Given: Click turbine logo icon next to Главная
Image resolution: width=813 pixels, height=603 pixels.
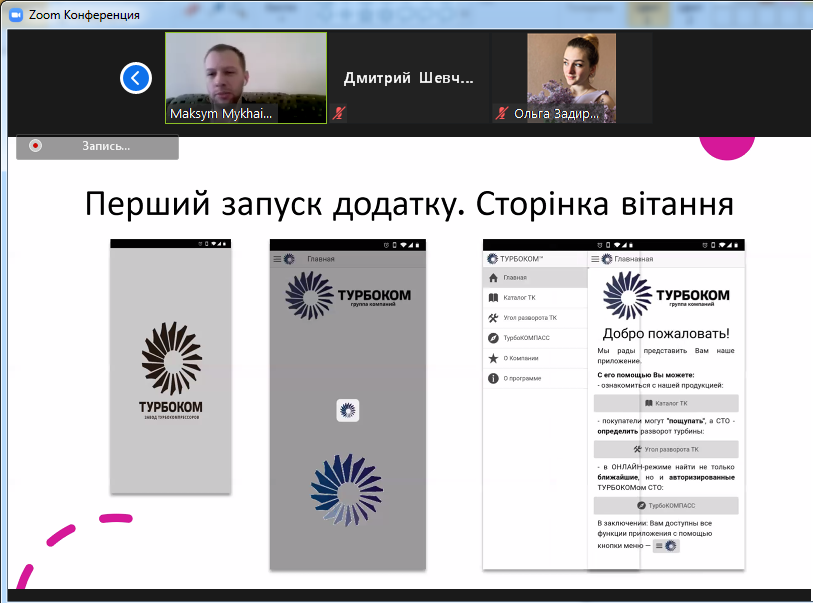Looking at the screenshot, I should tap(289, 259).
